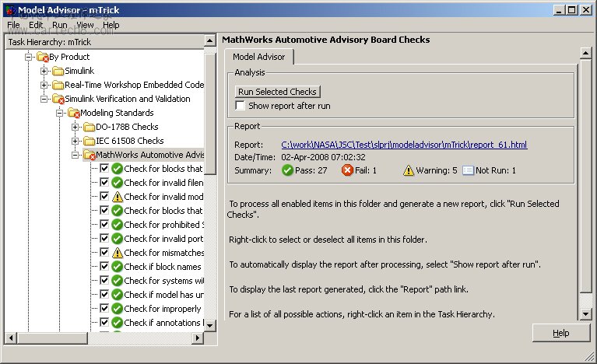Image resolution: width=597 pixels, height=364 pixels.
Task: Select 'Check if model has un' tree item
Action: [x=163, y=295]
